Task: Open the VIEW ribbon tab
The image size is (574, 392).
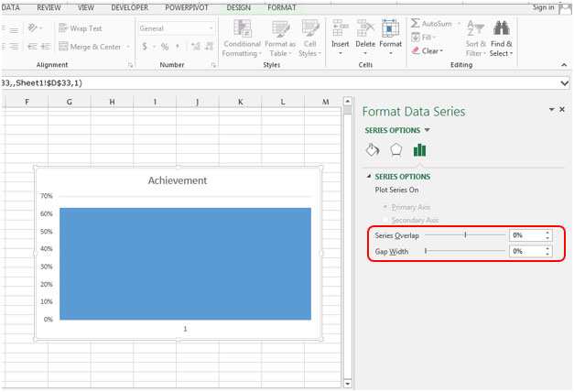Action: [86, 7]
